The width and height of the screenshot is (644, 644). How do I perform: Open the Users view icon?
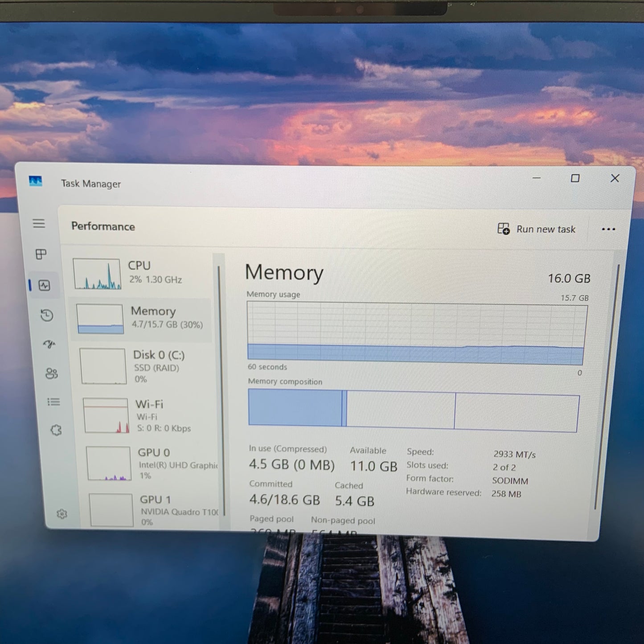coord(52,374)
